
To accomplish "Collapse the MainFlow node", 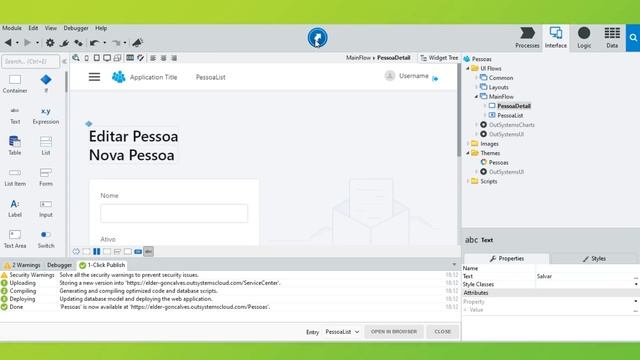I will pyautogui.click(x=476, y=97).
